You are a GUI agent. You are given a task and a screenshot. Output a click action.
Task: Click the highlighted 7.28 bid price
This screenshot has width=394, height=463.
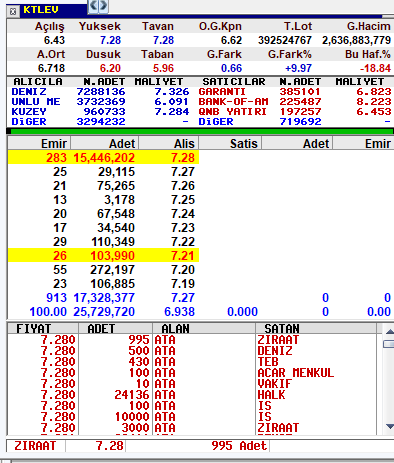click(x=183, y=158)
